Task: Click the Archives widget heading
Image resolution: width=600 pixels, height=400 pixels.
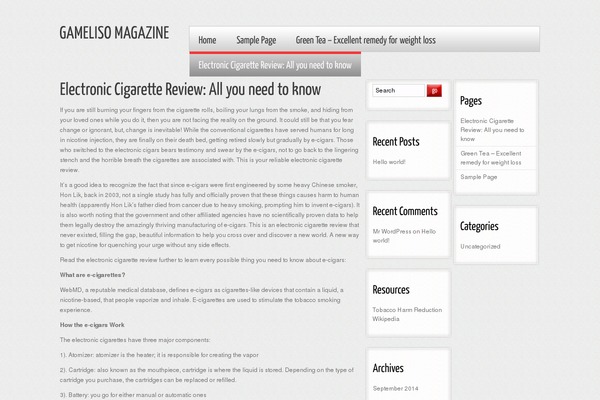Action: click(x=388, y=368)
